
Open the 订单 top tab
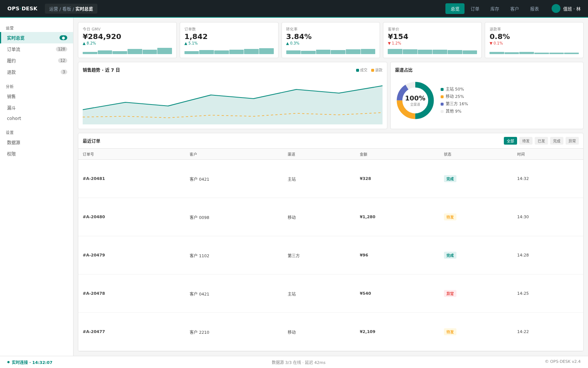(x=475, y=9)
